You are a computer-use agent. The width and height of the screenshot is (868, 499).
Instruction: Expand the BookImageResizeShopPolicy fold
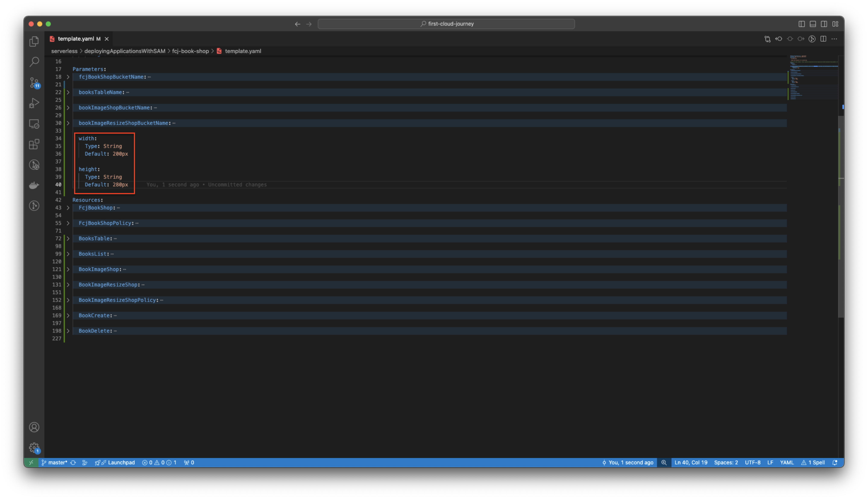pyautogui.click(x=68, y=301)
